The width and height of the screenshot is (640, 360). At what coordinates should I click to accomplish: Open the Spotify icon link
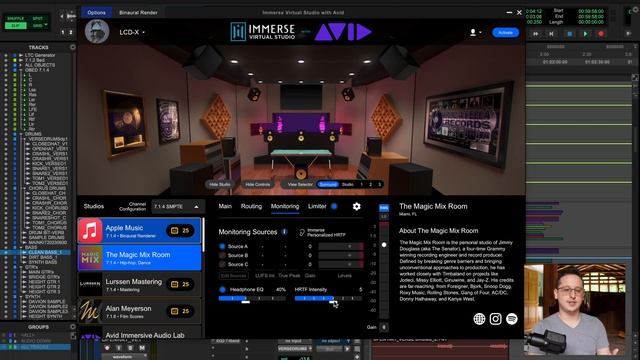[x=512, y=319]
